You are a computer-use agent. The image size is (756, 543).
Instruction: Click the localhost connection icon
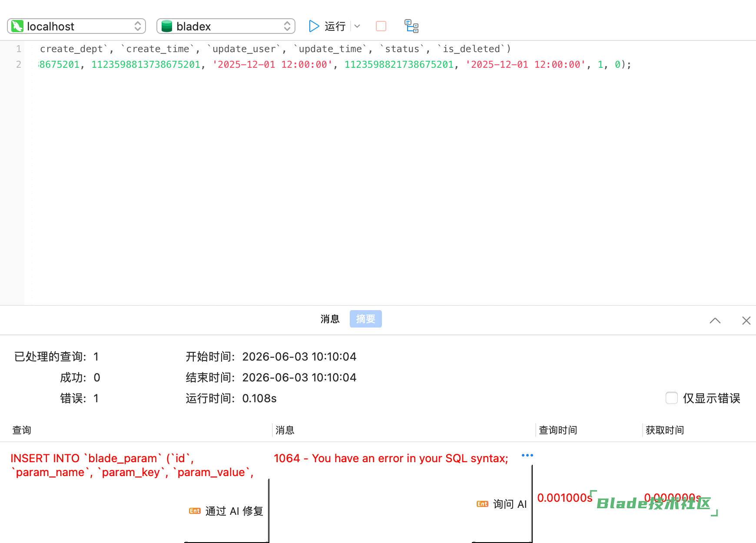(17, 26)
